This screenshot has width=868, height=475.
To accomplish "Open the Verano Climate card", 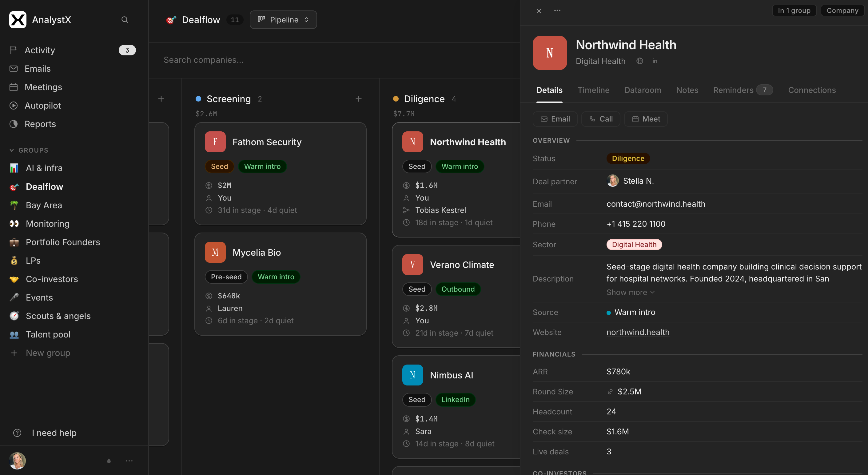I will pos(456,296).
